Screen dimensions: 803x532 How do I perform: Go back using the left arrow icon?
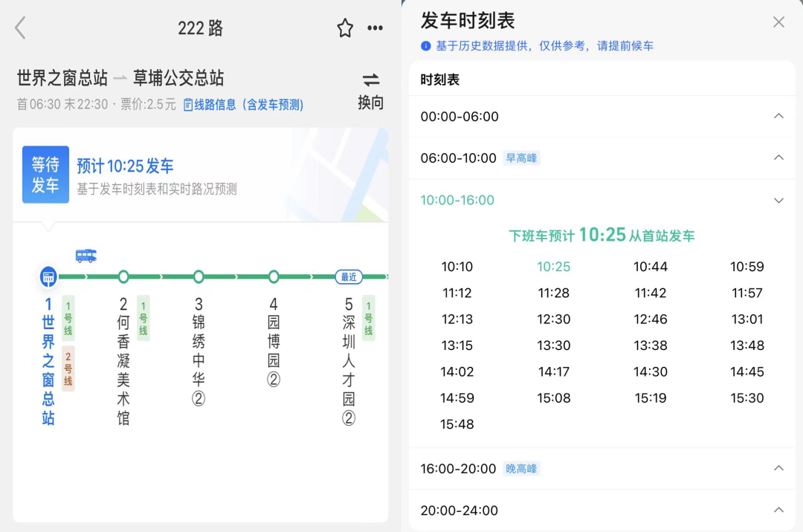point(21,27)
